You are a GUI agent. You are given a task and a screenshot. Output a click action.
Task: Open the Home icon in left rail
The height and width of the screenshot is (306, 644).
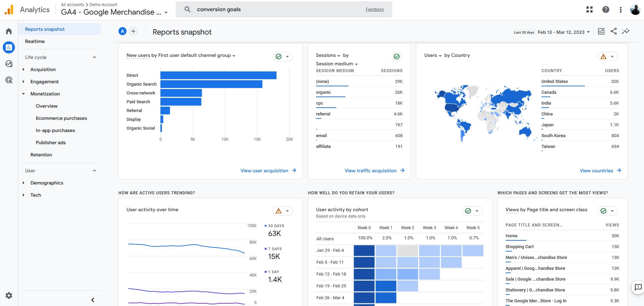coord(9,31)
